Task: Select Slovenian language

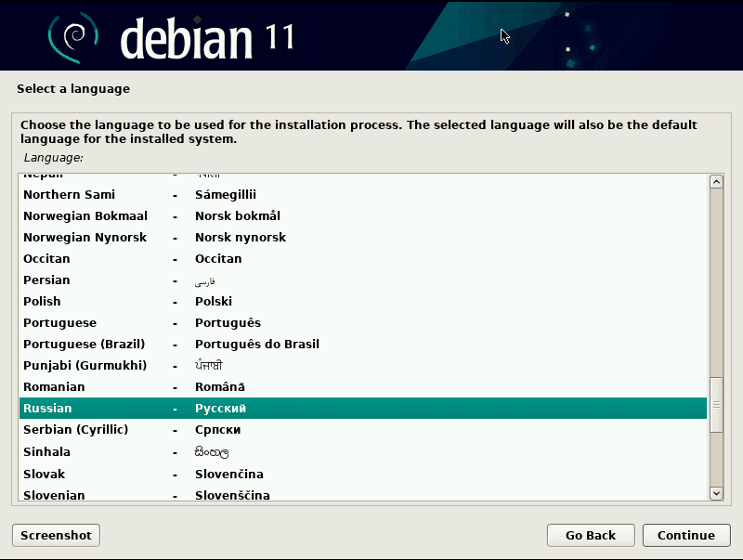Action: (363, 493)
